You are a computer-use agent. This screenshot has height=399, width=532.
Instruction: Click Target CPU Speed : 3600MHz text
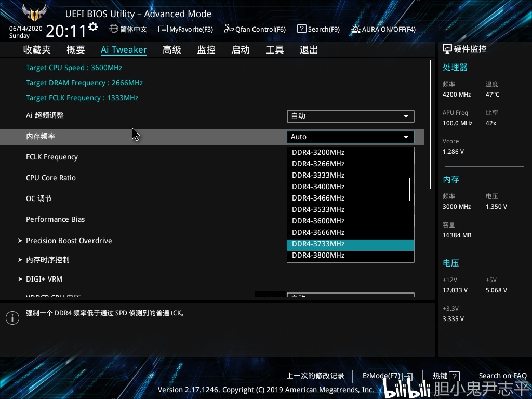click(74, 68)
